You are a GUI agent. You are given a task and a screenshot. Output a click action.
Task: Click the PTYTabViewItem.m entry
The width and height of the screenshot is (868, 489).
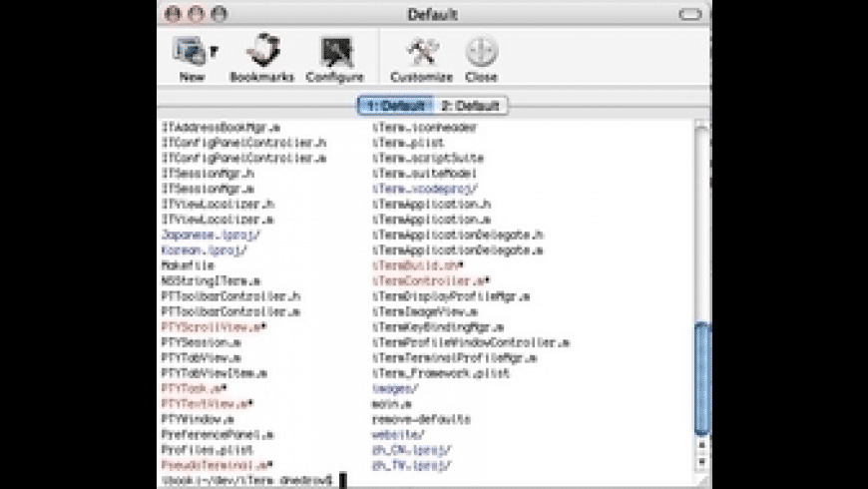[x=215, y=374]
